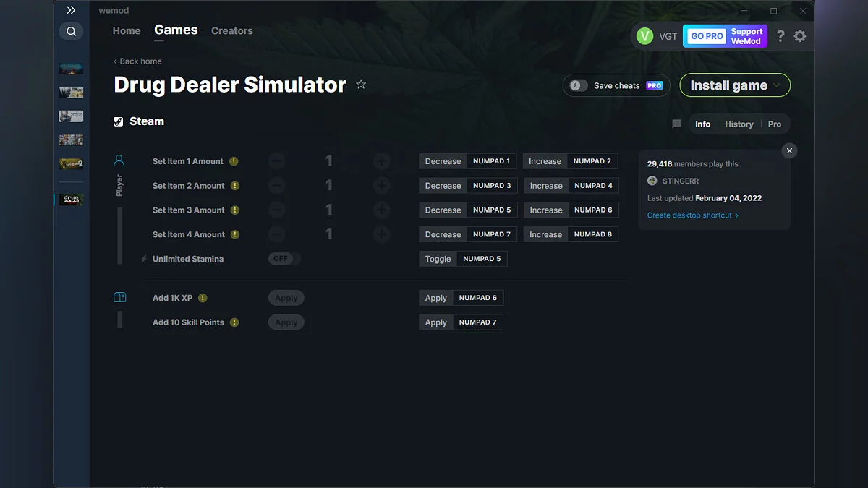Click Increase hotkey NUMPAD 8 for Item 4
The height and width of the screenshot is (488, 868).
tap(571, 234)
